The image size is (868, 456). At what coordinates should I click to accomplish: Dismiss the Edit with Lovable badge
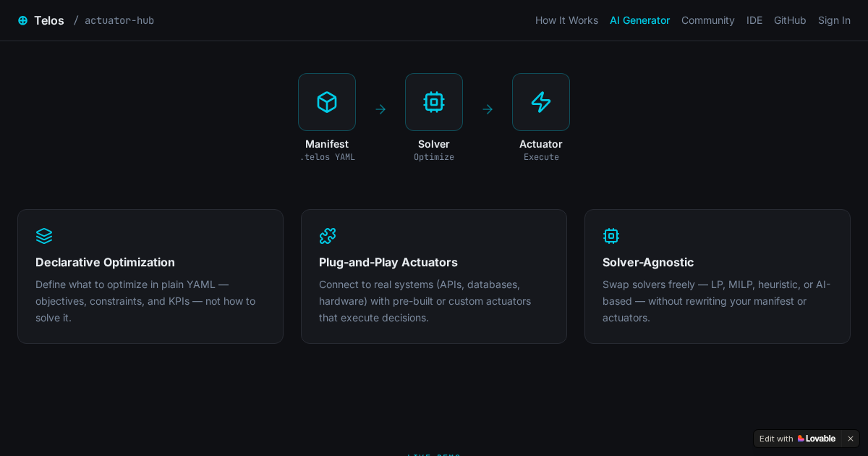click(x=851, y=439)
